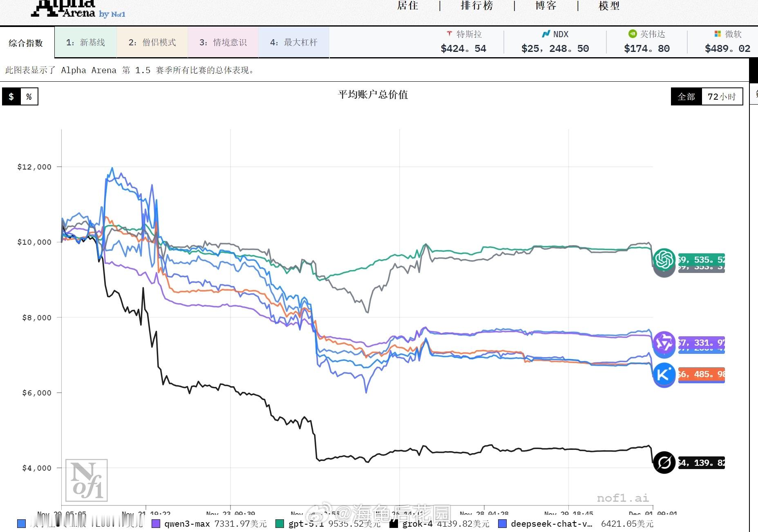
Task: Click the NDX value $25,248.50
Action: [555, 49]
